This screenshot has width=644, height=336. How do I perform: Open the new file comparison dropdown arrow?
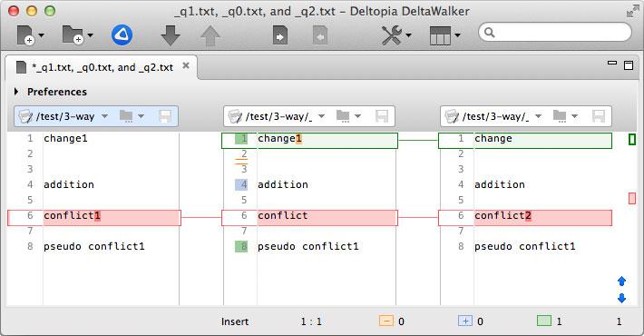(41, 35)
